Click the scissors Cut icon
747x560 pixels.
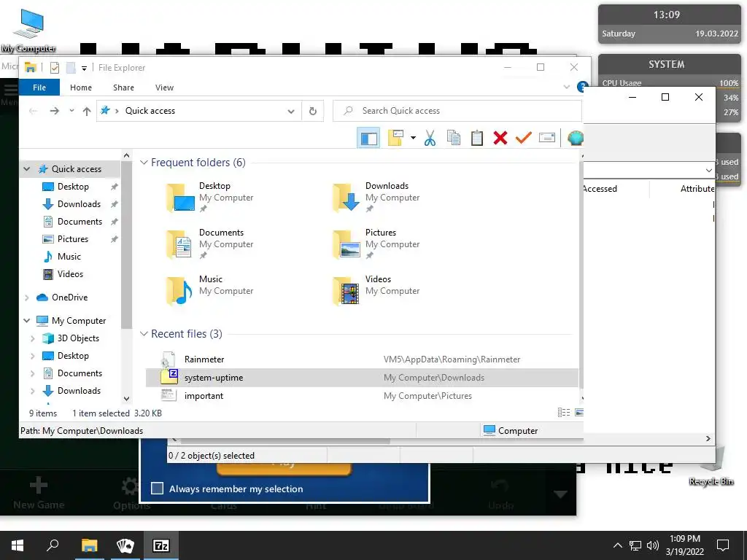tap(430, 138)
